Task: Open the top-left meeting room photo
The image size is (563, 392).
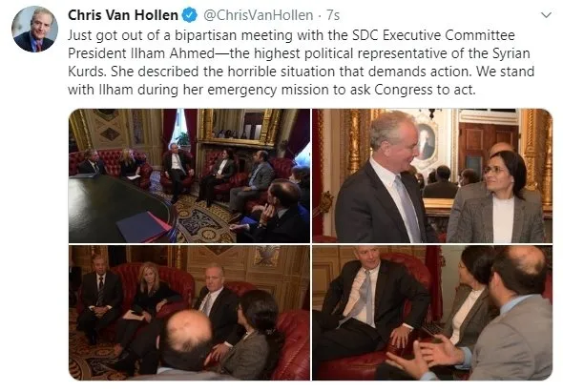Action: [189, 175]
